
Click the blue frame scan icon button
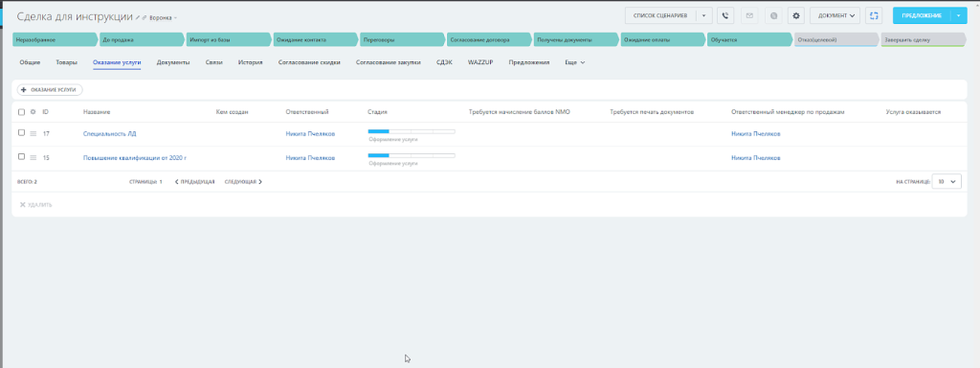point(873,15)
